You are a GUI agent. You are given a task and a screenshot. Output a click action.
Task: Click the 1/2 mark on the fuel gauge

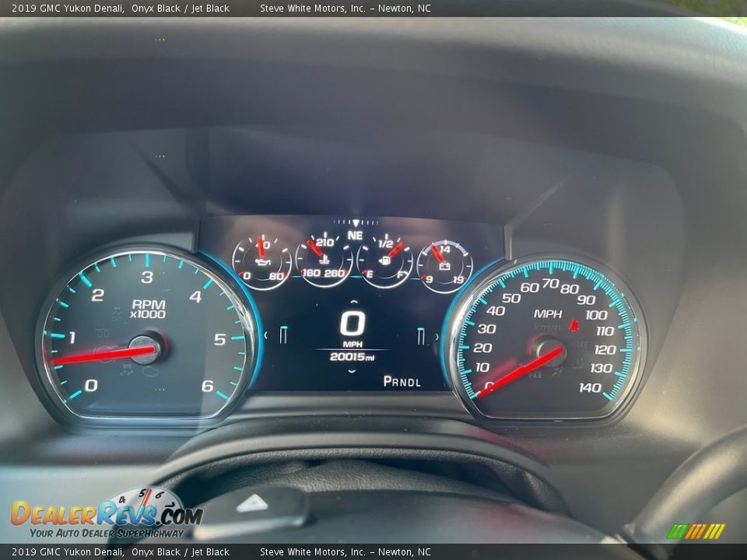pos(385,243)
